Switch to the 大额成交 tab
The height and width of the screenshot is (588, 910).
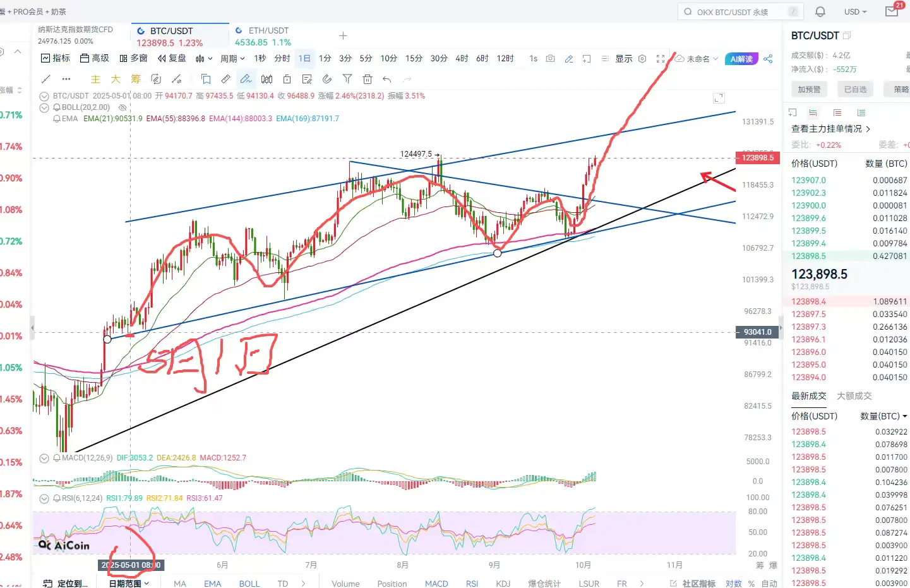[854, 396]
